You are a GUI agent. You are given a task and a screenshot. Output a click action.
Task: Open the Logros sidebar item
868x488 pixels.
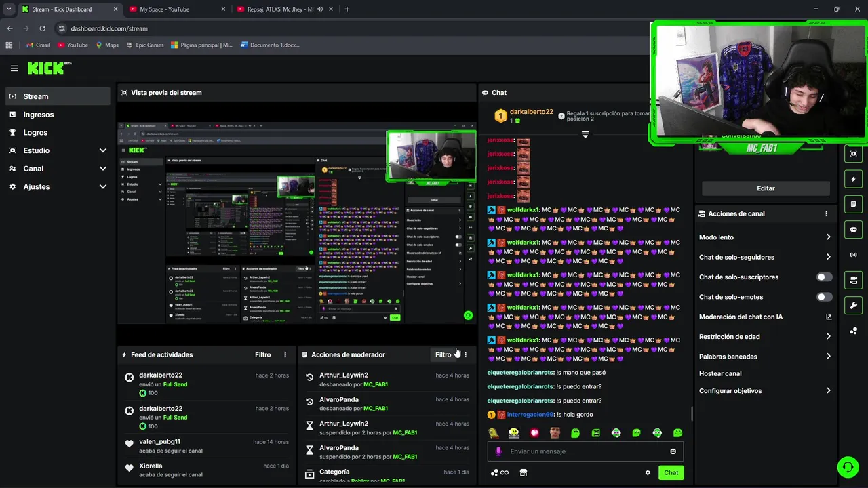(x=58, y=133)
